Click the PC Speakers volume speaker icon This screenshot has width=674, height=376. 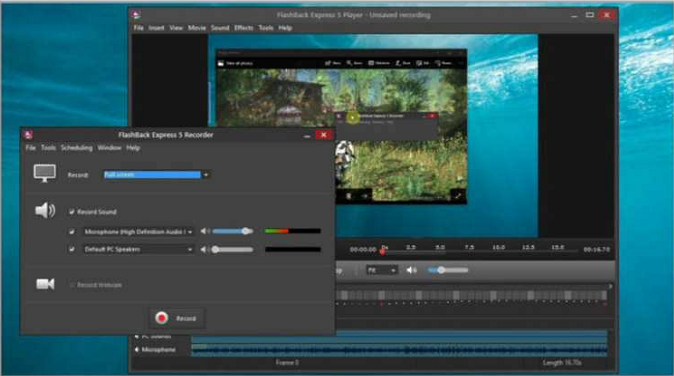205,249
